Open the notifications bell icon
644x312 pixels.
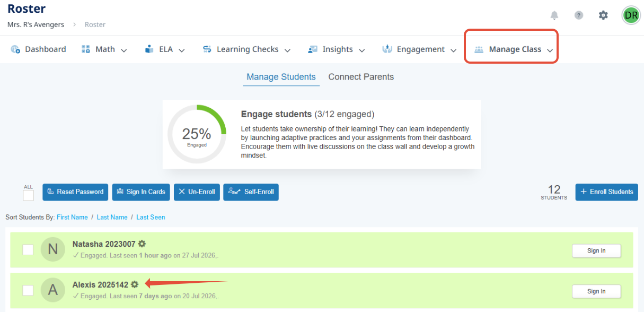tap(554, 15)
